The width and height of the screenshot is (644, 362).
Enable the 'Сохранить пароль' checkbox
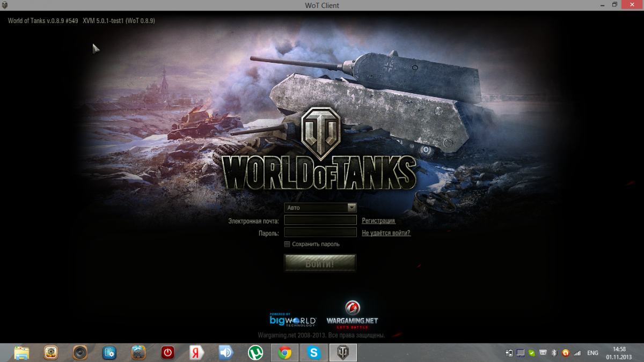click(x=287, y=244)
